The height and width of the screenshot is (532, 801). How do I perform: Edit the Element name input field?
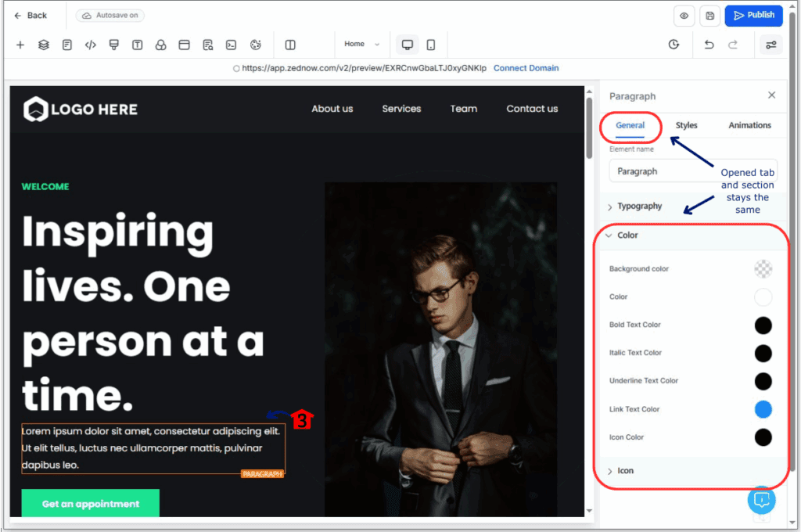pos(693,171)
